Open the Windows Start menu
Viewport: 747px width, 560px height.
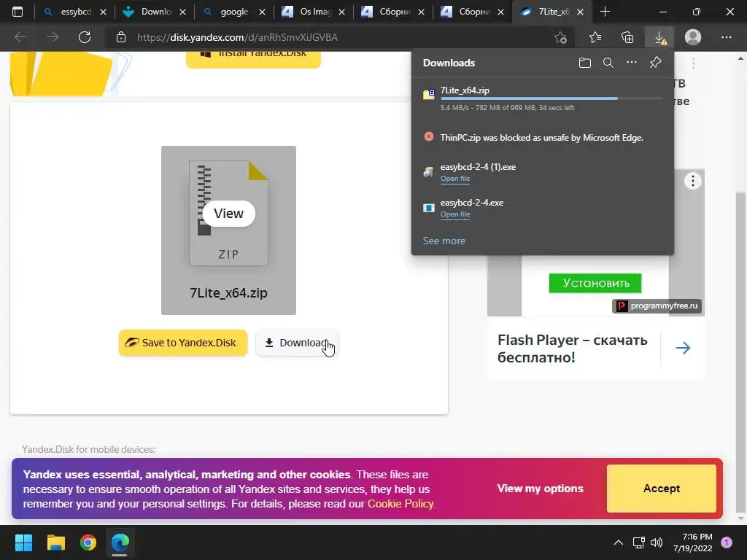(x=23, y=542)
